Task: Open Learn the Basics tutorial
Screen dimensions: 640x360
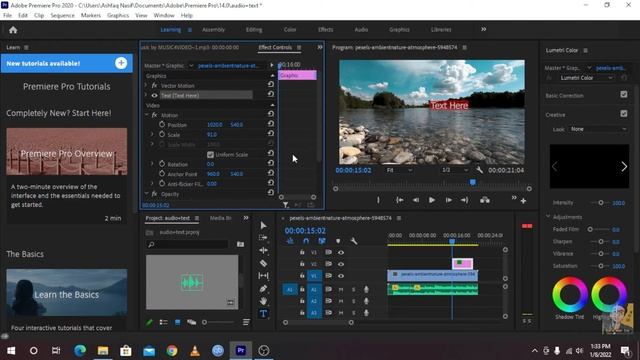Action: (x=67, y=292)
